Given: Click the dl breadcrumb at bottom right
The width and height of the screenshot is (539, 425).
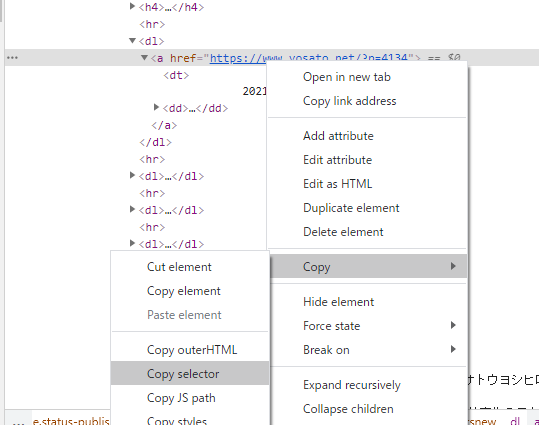Looking at the screenshot, I should (x=515, y=421).
